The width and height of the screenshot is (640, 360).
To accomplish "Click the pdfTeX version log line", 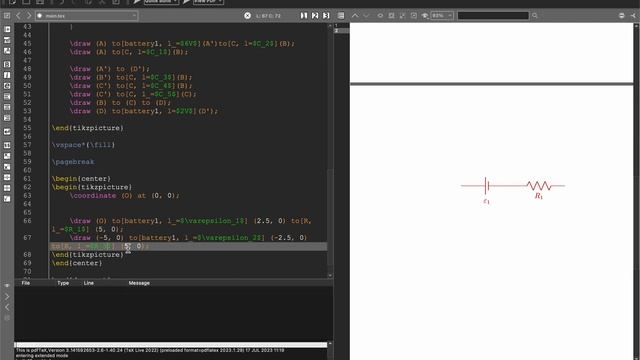I will coord(150,350).
